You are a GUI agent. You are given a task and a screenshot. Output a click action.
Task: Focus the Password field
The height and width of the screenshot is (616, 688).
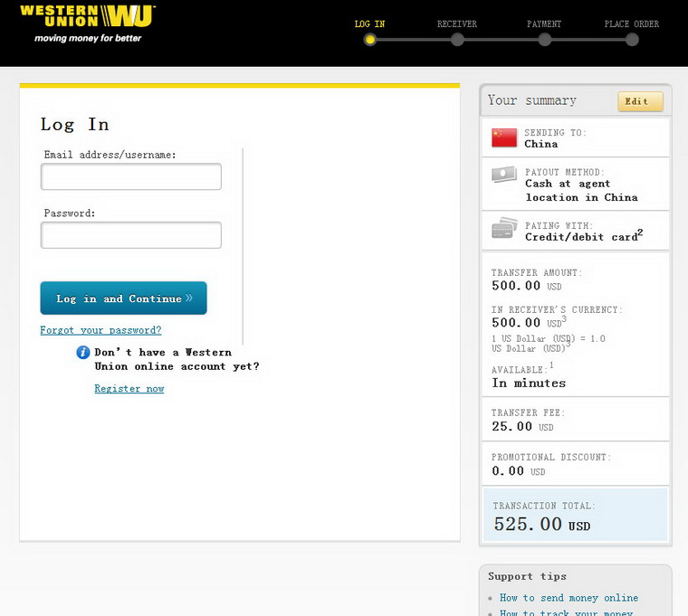(131, 235)
